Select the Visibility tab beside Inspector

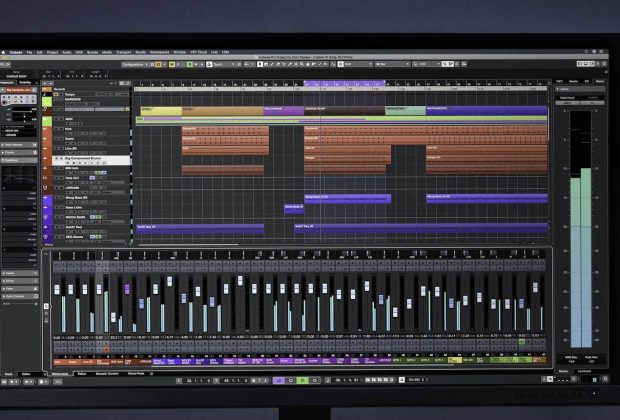click(x=25, y=81)
